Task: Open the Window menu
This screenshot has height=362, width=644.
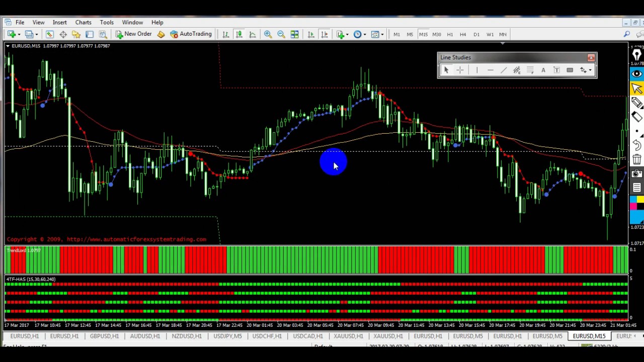Action: point(132,22)
